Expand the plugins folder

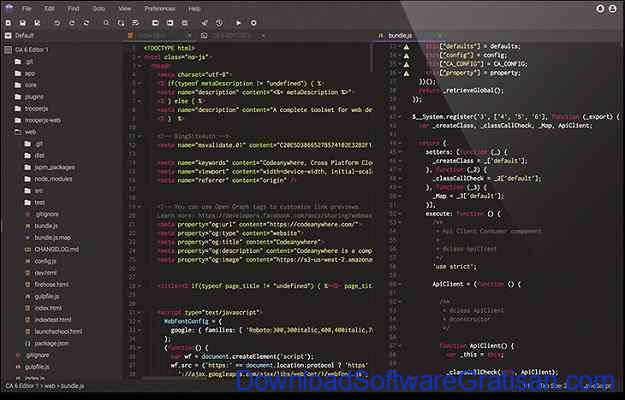(x=29, y=97)
